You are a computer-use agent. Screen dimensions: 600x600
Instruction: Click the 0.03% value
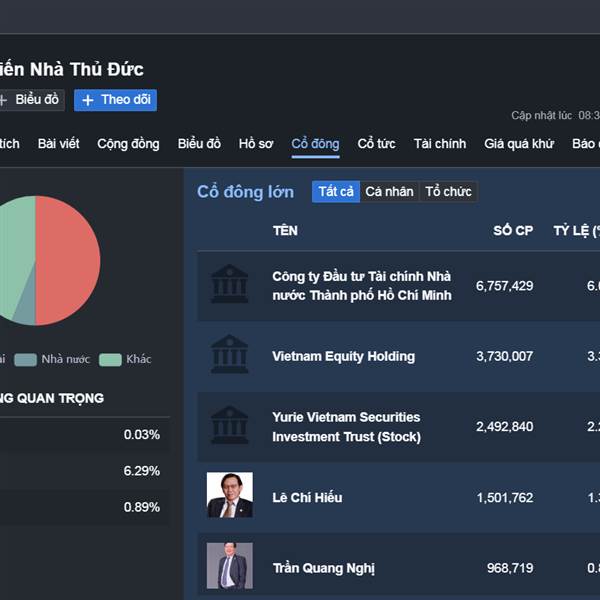[x=142, y=435]
